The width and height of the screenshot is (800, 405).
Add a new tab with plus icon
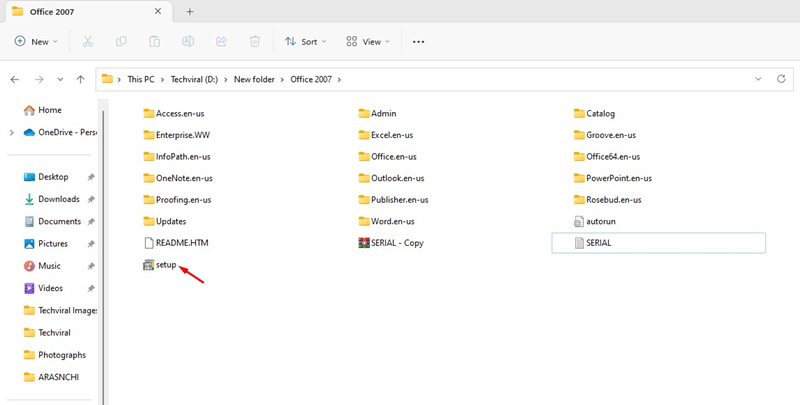190,11
